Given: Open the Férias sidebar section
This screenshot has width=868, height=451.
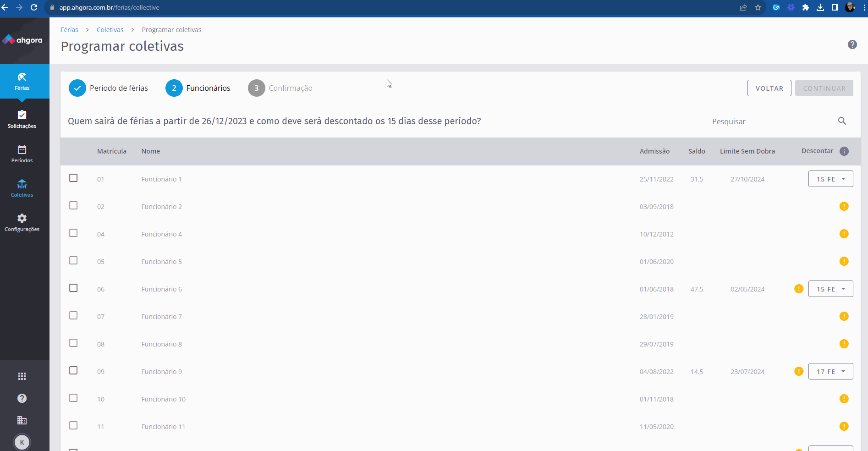Looking at the screenshot, I should (22, 82).
